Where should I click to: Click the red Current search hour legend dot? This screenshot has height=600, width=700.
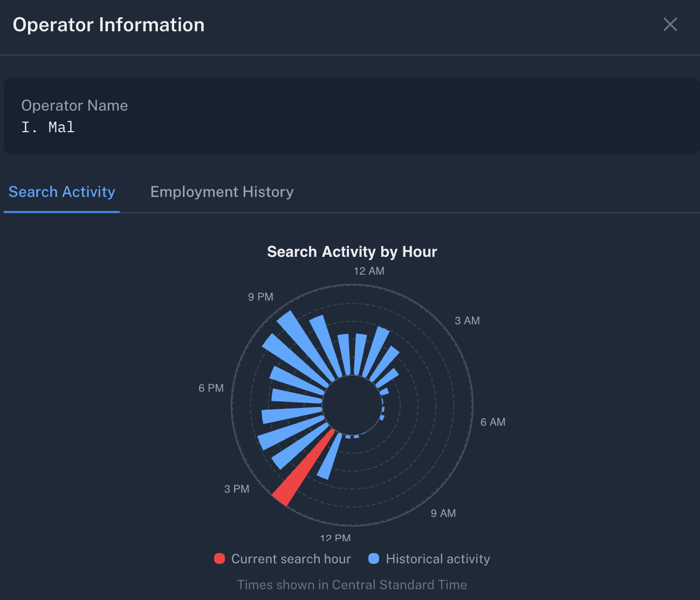(219, 558)
